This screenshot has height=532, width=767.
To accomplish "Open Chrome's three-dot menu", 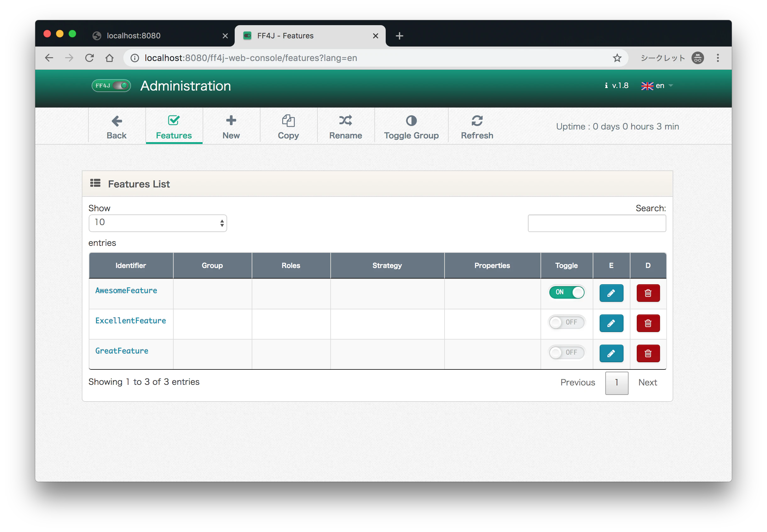I will tap(718, 58).
